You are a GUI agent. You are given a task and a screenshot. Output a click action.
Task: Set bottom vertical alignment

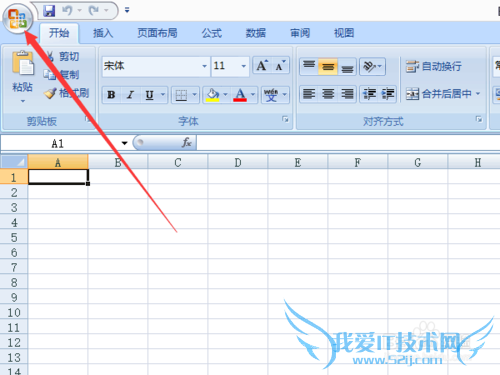point(347,66)
